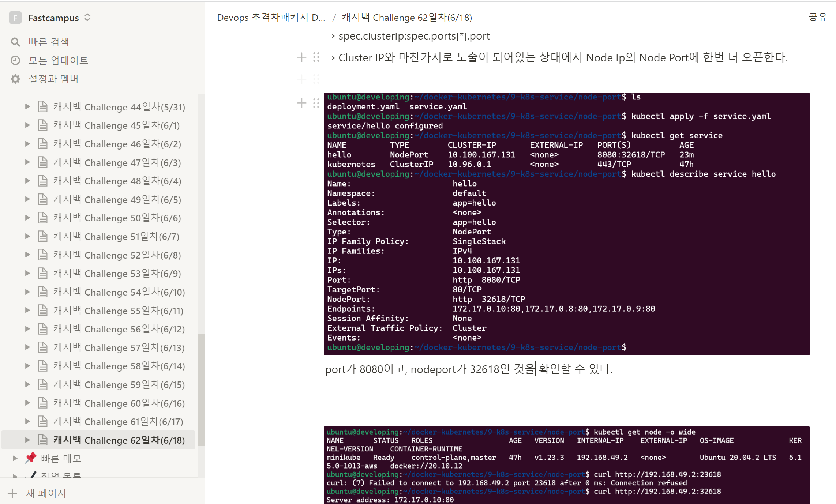
Task: Click red pushpin icon of 빠른 메모
Action: [31, 458]
